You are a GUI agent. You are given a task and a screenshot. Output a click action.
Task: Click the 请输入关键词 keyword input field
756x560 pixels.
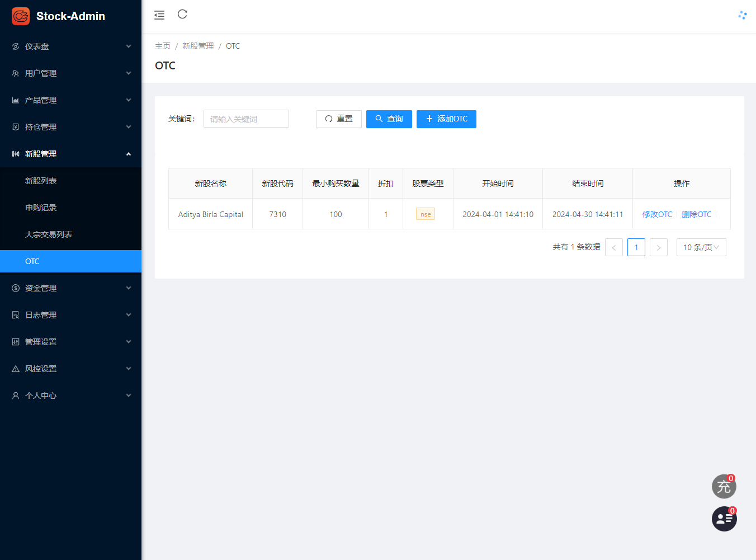tap(246, 119)
